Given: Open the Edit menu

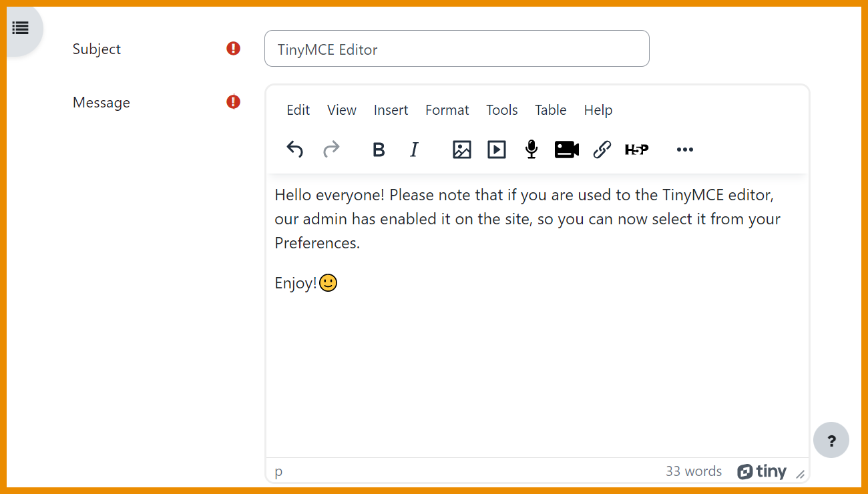Looking at the screenshot, I should [x=298, y=110].
